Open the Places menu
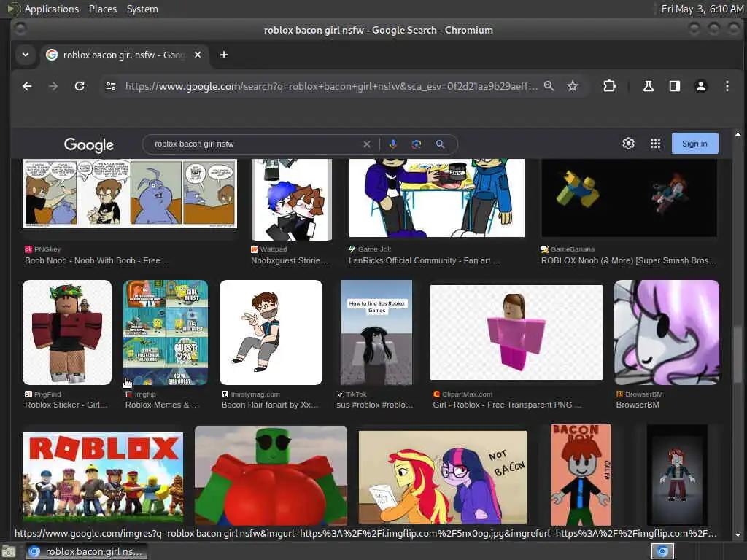Image resolution: width=747 pixels, height=560 pixels. pyautogui.click(x=102, y=9)
